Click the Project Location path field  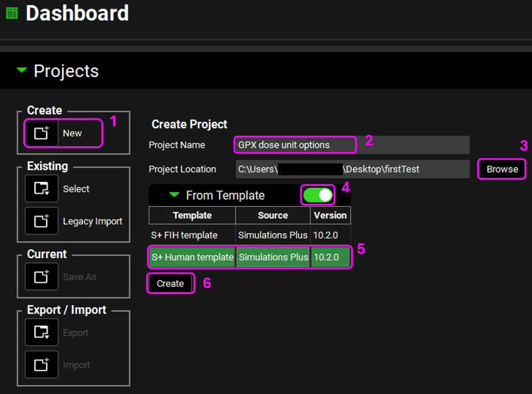coord(351,169)
